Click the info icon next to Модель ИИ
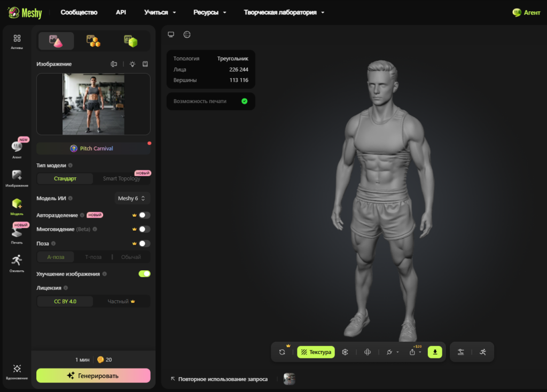 click(x=71, y=198)
